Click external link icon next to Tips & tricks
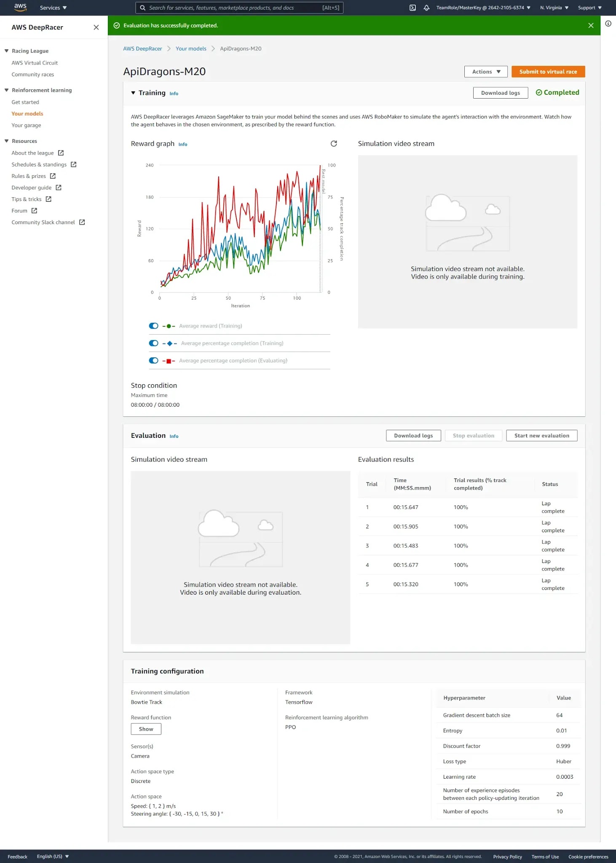Viewport: 616px width, 863px height. pos(48,199)
